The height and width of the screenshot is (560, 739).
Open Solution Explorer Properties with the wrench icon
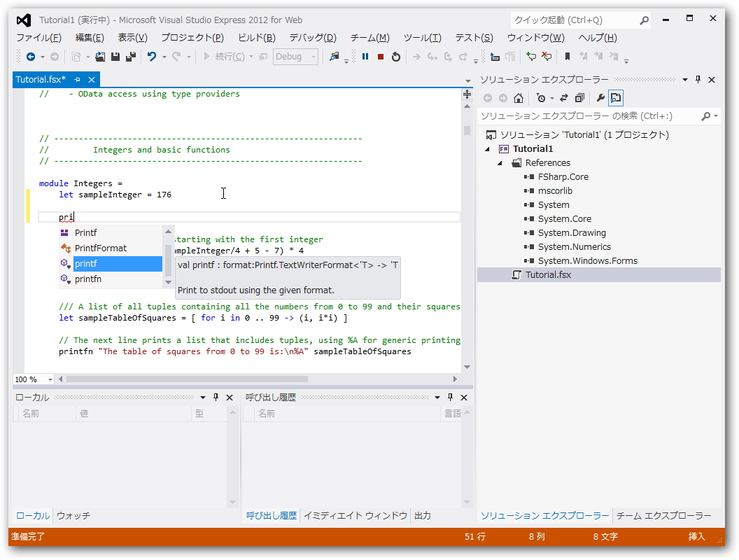(600, 98)
